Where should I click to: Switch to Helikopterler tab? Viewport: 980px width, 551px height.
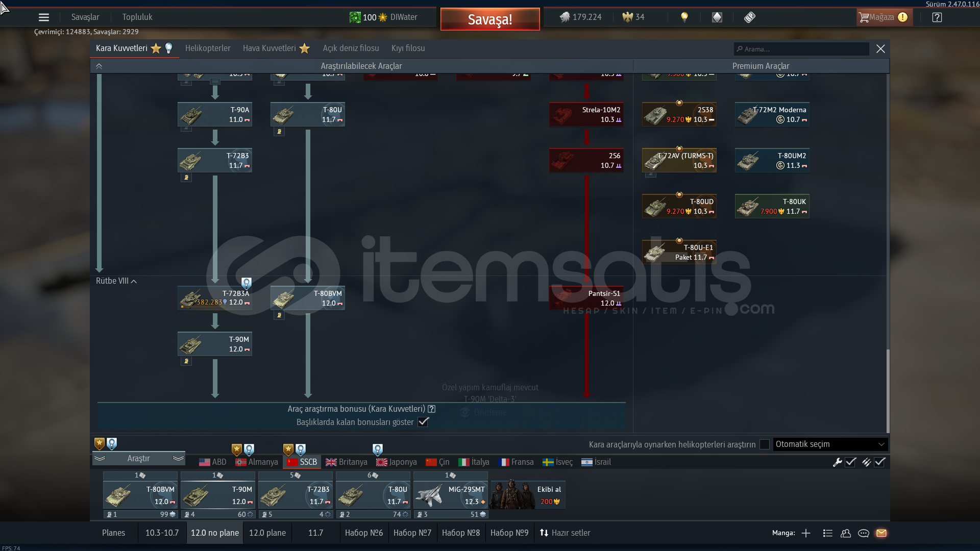(x=208, y=48)
